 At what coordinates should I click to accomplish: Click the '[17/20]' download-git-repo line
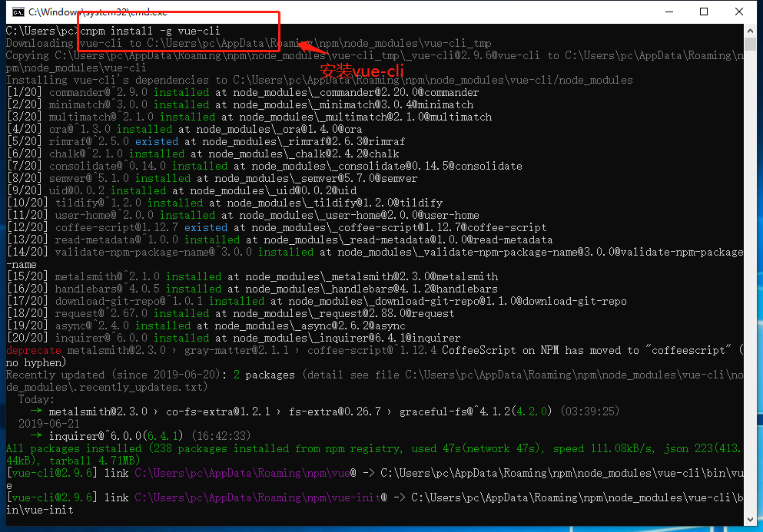pyautogui.click(x=317, y=302)
